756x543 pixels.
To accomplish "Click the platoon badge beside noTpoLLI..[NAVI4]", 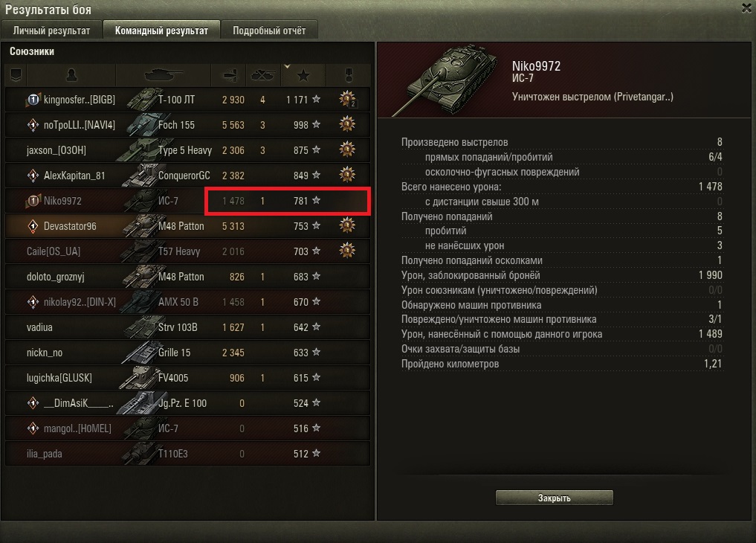I will tap(33, 125).
